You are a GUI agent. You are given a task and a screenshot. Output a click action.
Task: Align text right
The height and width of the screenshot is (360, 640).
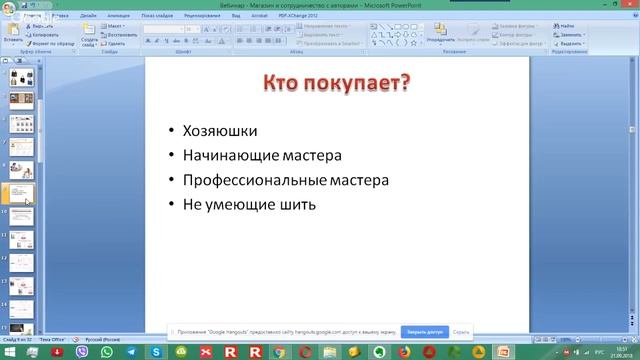(259, 41)
